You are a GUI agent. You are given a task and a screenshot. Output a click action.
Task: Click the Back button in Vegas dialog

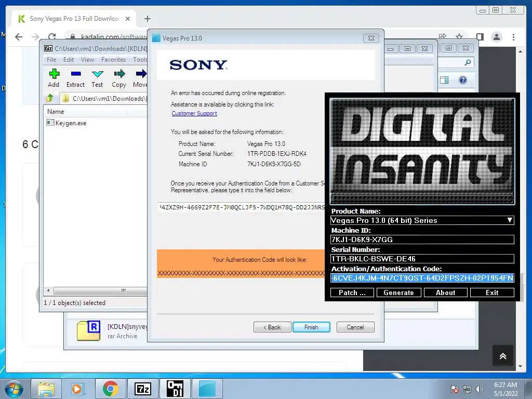tap(272, 327)
